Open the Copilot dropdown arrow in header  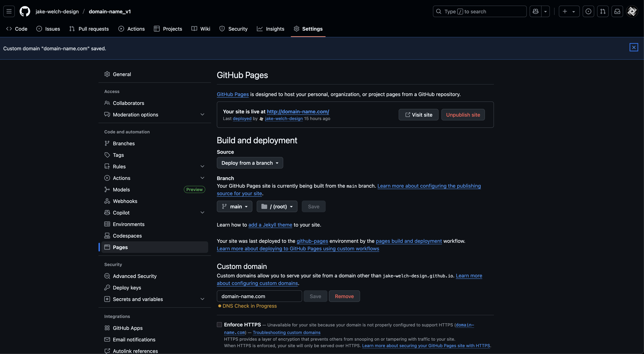coord(546,12)
